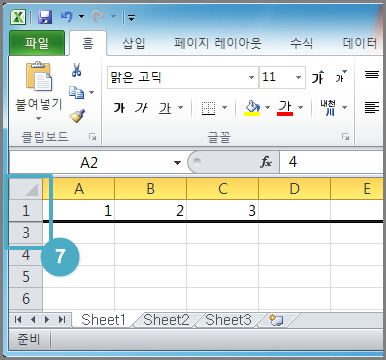Jump to the first sheet tab arrow
386x360 pixels.
tap(18, 320)
